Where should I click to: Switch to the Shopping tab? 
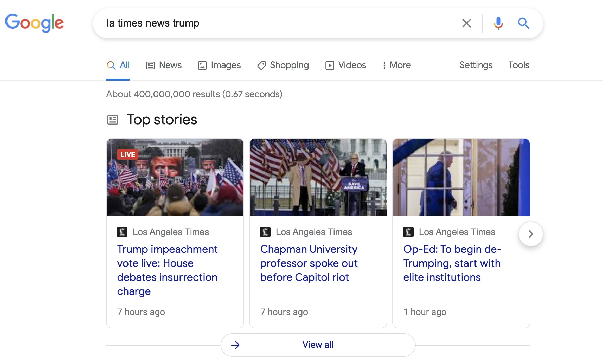pos(283,65)
